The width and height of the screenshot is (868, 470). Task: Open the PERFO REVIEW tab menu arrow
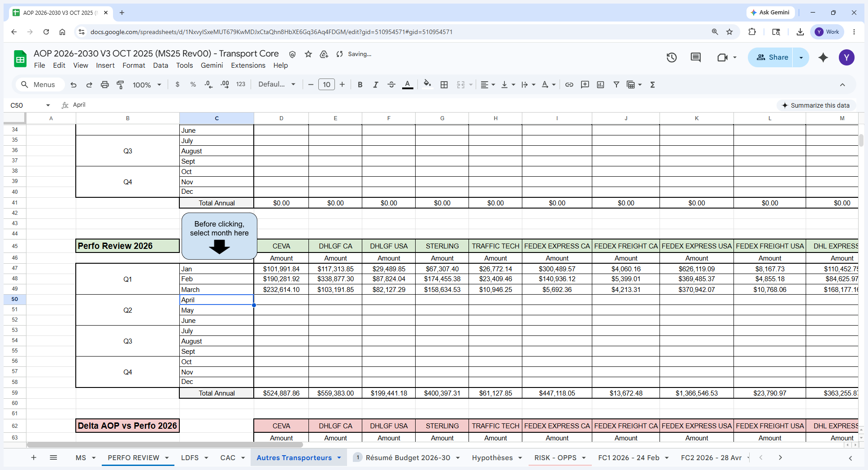click(167, 458)
